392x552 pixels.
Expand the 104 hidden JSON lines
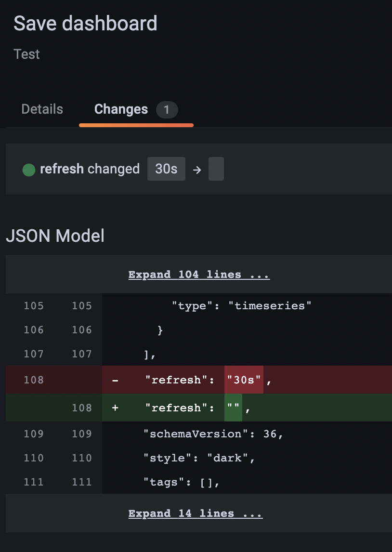pyautogui.click(x=198, y=274)
